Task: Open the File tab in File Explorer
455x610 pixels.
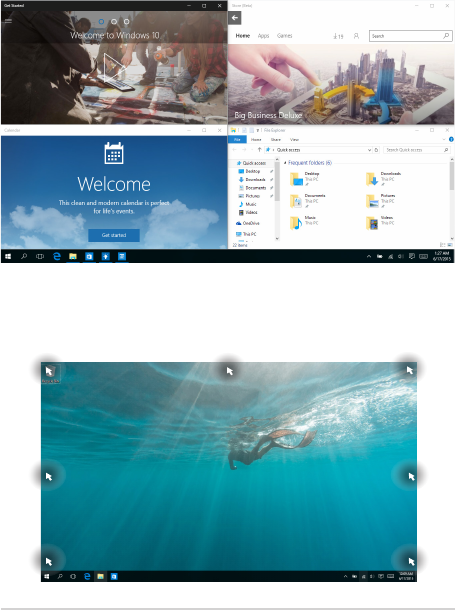Action: coord(237,139)
